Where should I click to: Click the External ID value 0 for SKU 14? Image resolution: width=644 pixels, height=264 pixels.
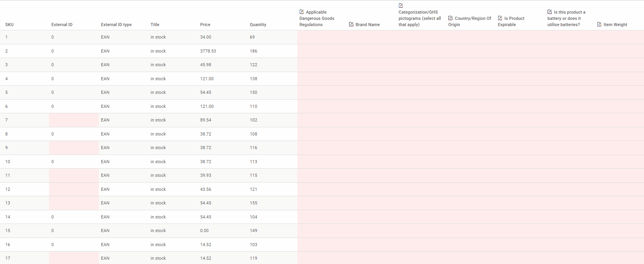pyautogui.click(x=53, y=217)
